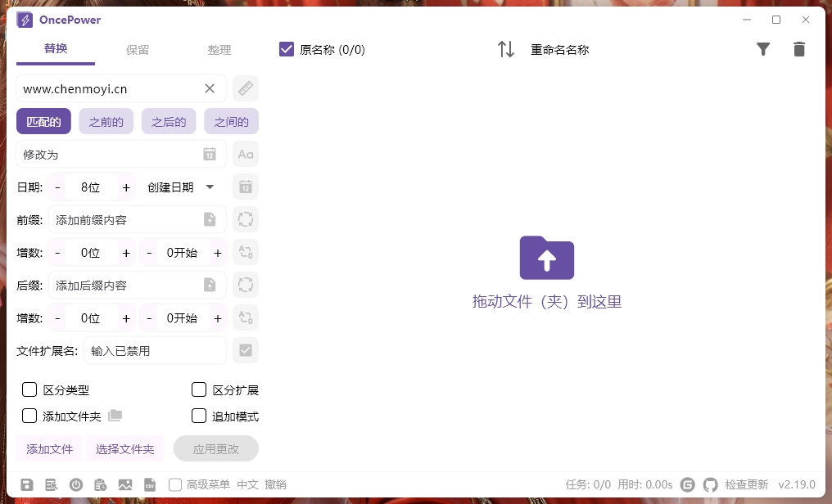Open the GitHub repository icon
Screen dimensions: 832x504
click(710, 484)
